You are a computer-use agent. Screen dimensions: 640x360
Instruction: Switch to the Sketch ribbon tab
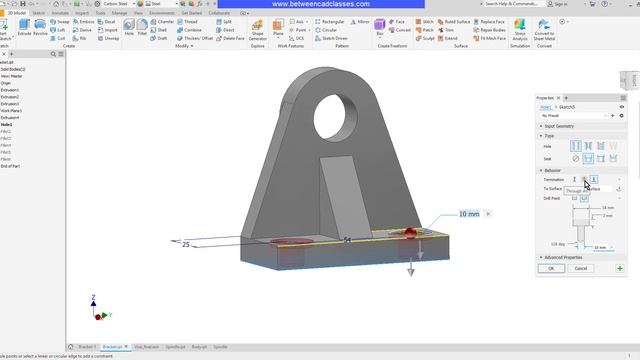pyautogui.click(x=39, y=13)
